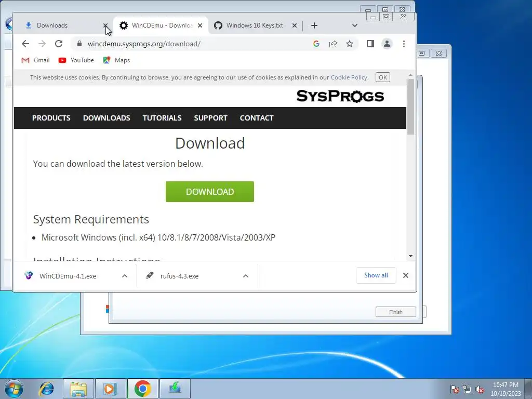Screen dimensions: 532x399
Task: Open downloaded WinCDEmu-4.1.exe file
Action: coord(68,276)
